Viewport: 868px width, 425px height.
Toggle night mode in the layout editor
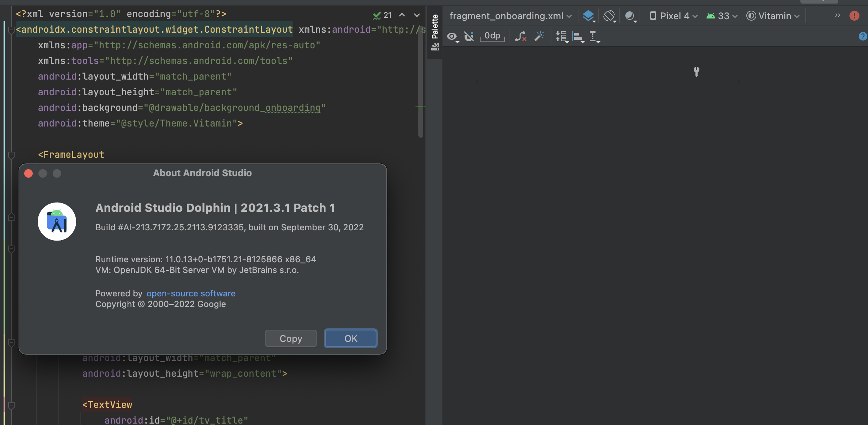(x=630, y=15)
